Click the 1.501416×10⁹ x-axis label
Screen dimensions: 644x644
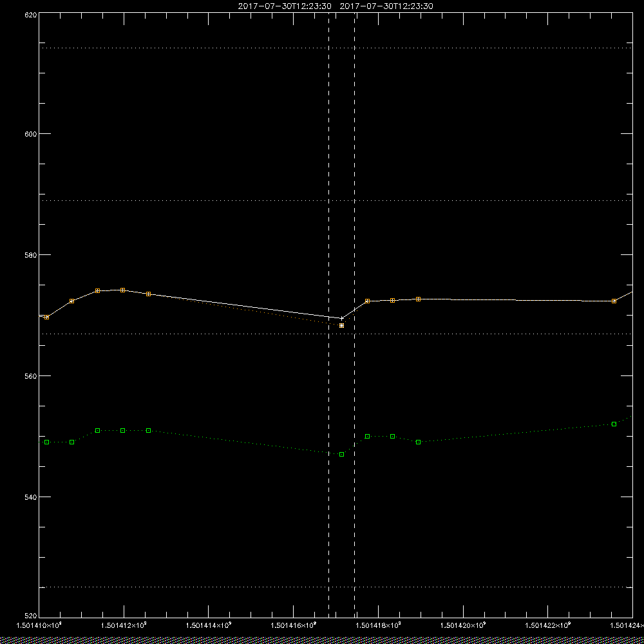pos(294,625)
